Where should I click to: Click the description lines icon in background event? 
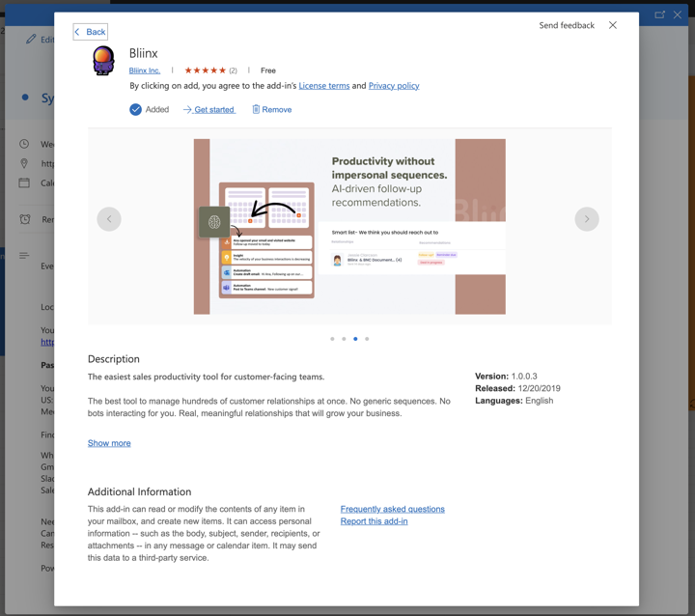coord(24,256)
